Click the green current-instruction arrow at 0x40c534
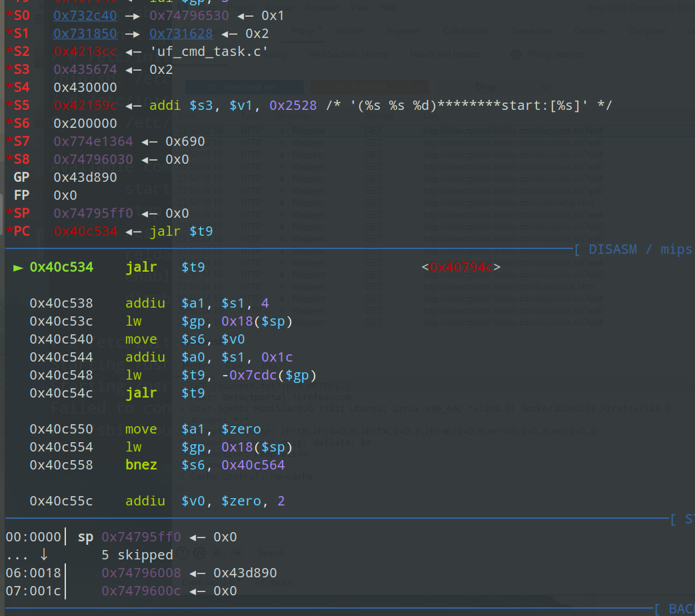695x616 pixels. (18, 268)
